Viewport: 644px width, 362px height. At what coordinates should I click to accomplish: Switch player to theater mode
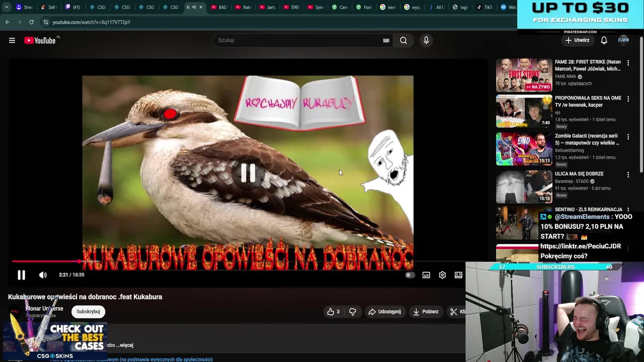click(458, 275)
